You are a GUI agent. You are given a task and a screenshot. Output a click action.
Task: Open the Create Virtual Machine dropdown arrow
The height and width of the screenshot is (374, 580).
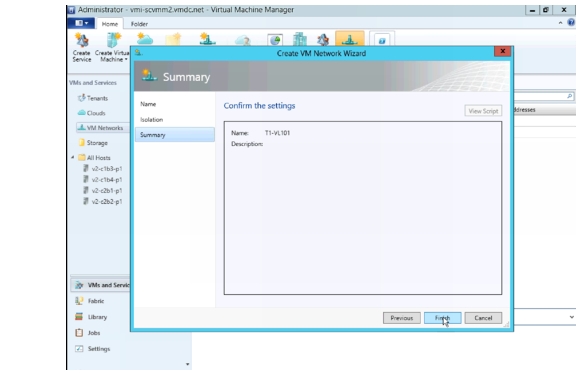pyautogui.click(x=126, y=60)
